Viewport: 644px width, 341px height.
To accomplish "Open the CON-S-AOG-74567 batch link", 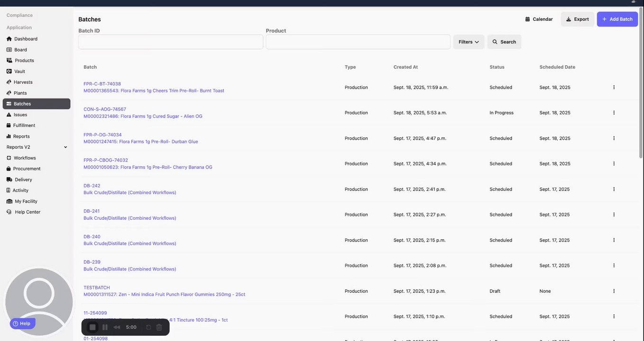I will coord(105,109).
